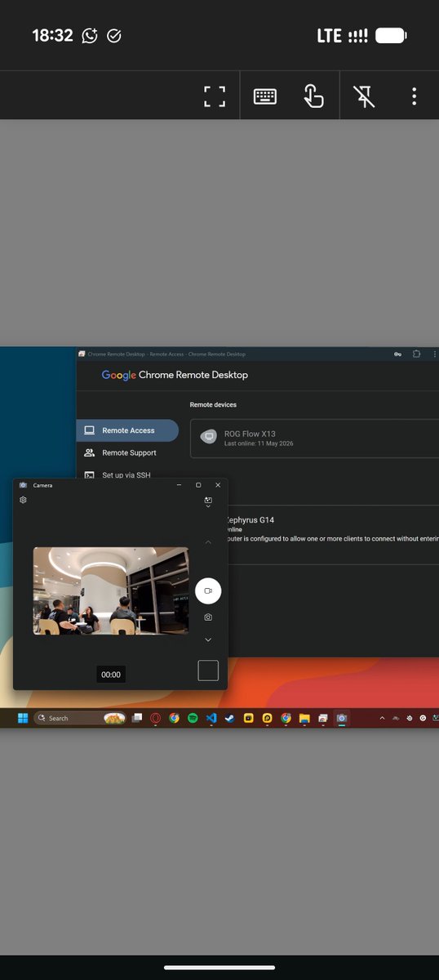Screen dimensions: 439x980
Task: Click Last online: 11 May 2026 text
Action: (259, 443)
